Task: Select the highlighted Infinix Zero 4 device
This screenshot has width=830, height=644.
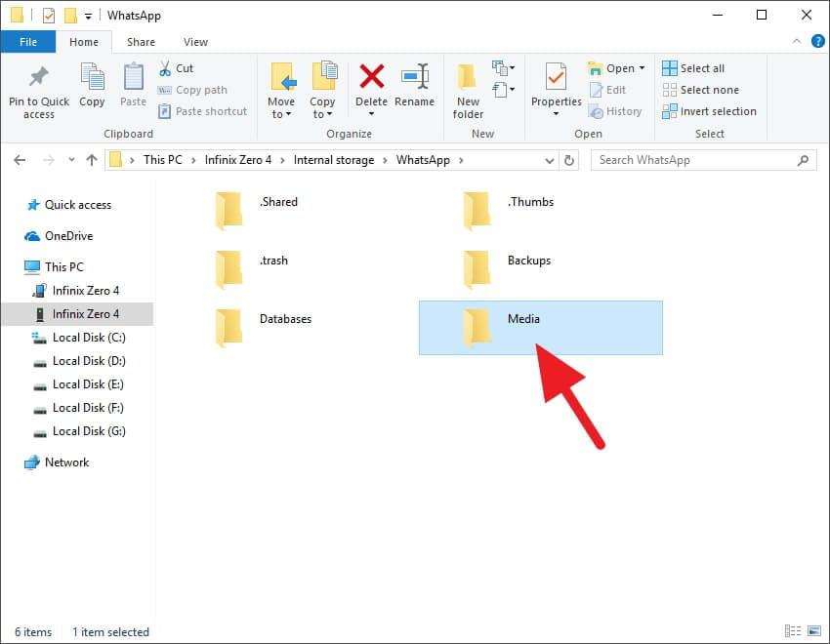Action: pos(77,314)
